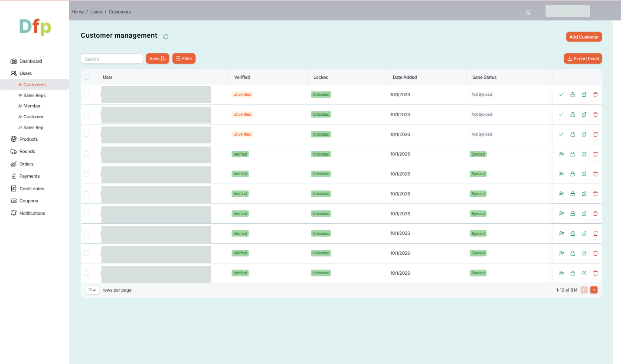
Task: Open the View columns options
Action: (157, 58)
